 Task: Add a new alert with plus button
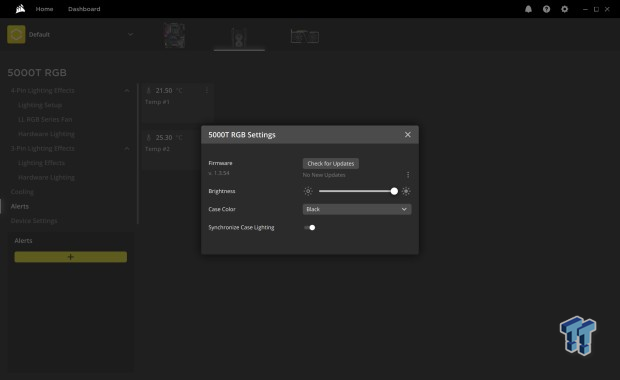71,257
